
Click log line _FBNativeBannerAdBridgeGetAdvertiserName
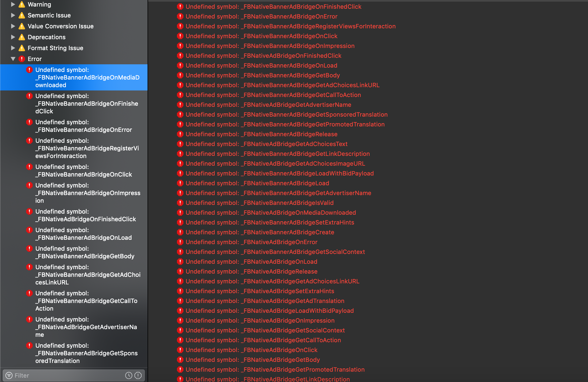(278, 193)
